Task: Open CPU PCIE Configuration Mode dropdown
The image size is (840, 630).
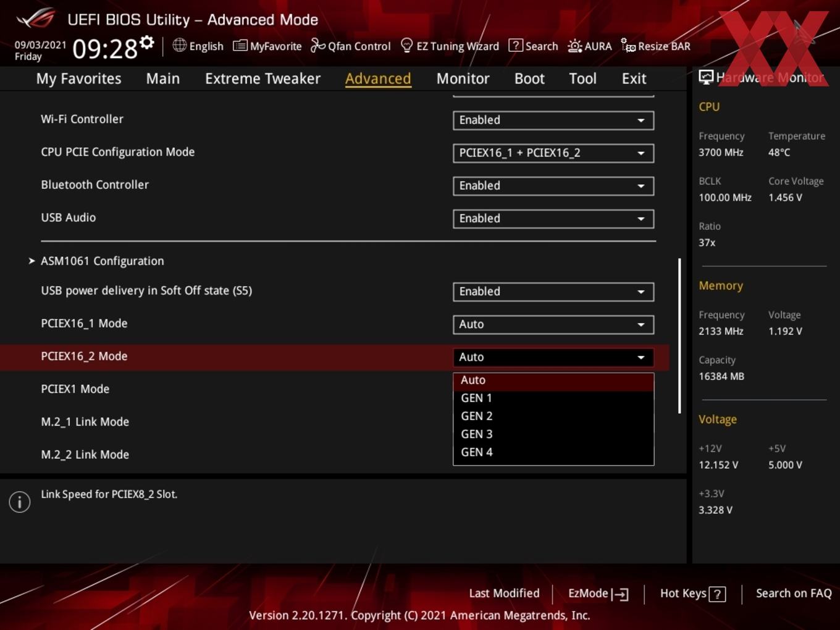Action: [553, 153]
